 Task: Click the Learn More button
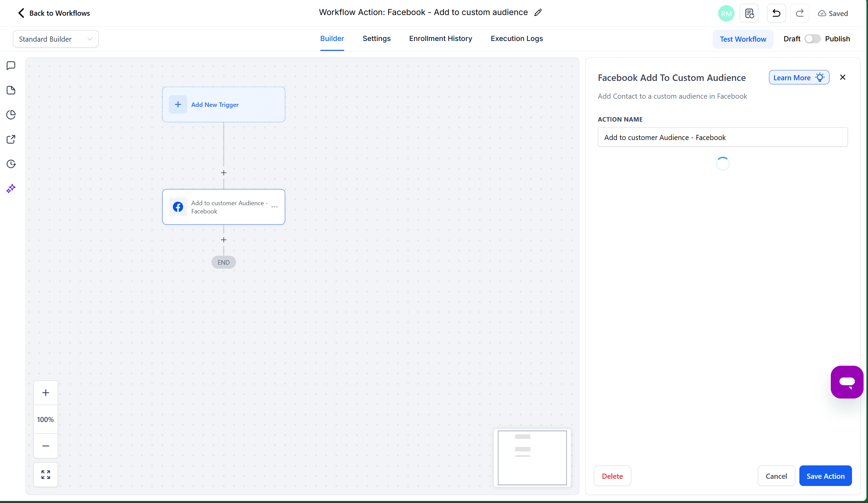(x=799, y=77)
